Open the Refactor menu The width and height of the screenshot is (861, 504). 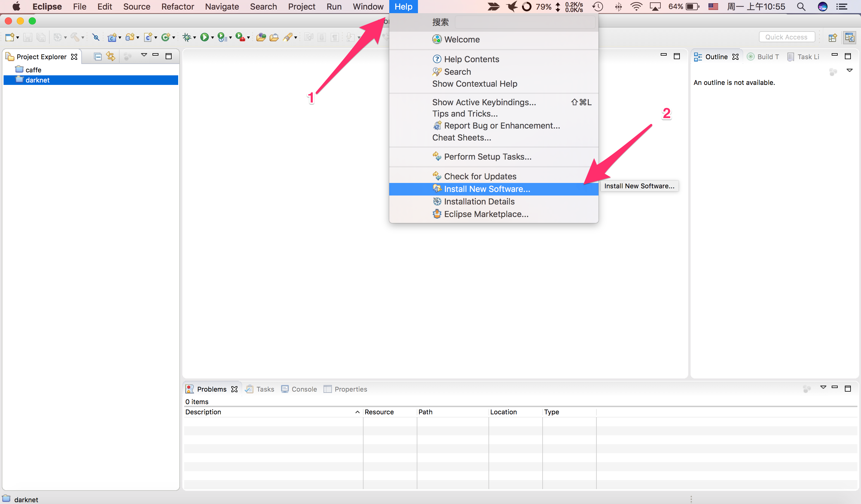point(178,7)
